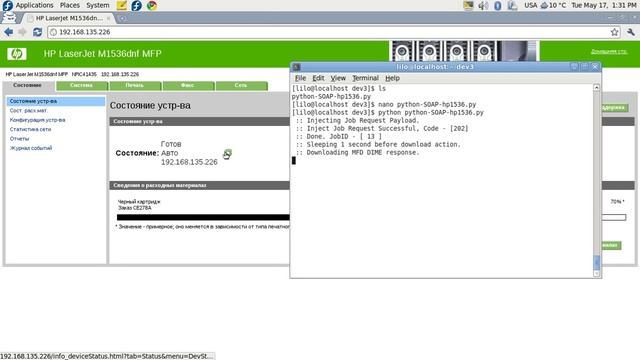Click the Bluetooth tray icon
640x360 pixels.
click(498, 5)
